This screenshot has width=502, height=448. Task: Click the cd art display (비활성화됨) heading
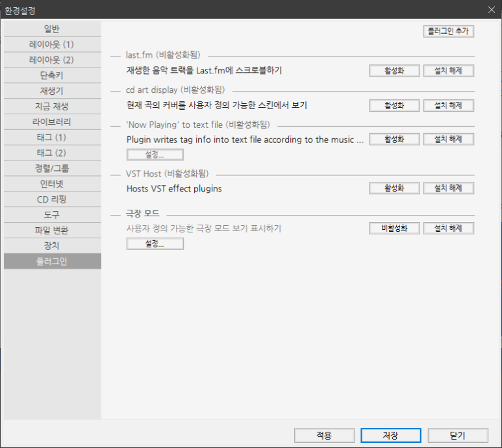tap(175, 90)
